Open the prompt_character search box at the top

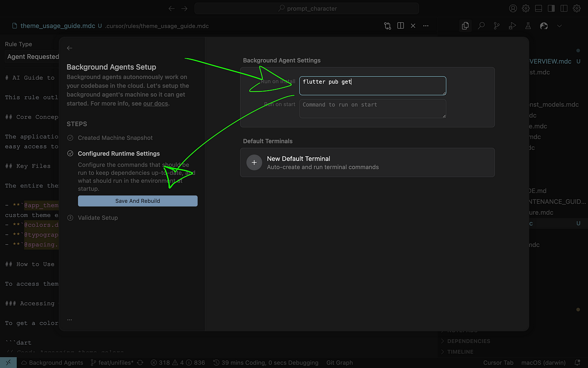[306, 8]
